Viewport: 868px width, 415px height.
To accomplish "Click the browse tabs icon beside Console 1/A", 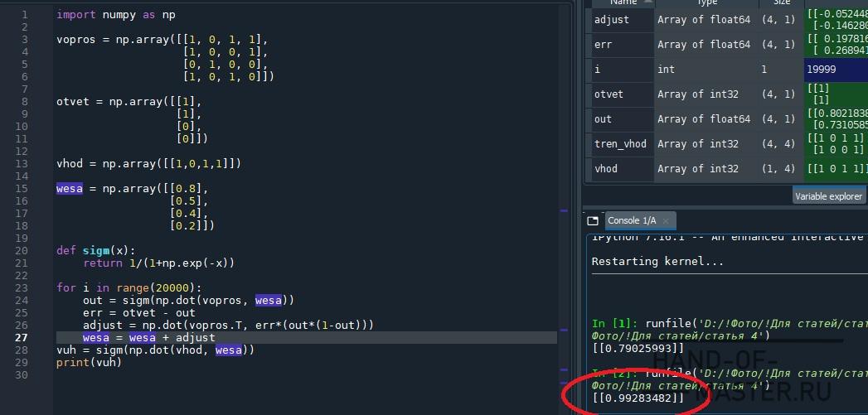I will 592,221.
